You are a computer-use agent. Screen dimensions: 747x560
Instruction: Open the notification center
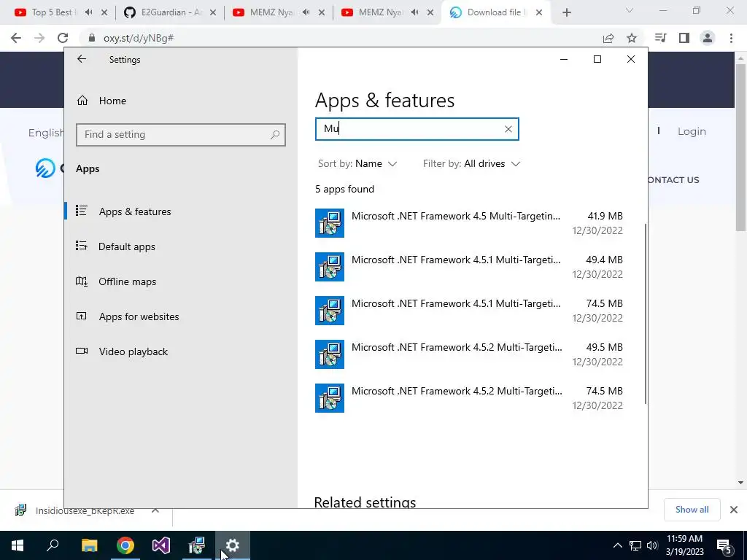pos(724,545)
